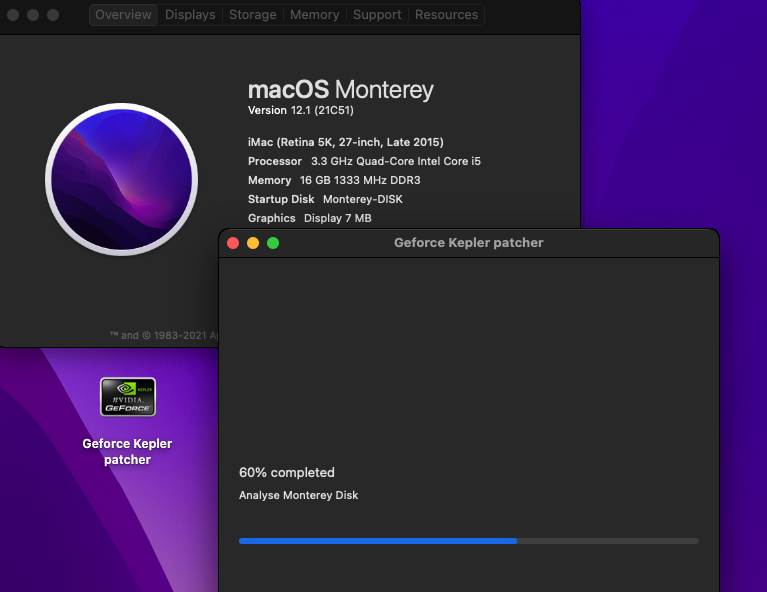Click the macOS Monterey logo image
767x592 pixels.
point(122,179)
